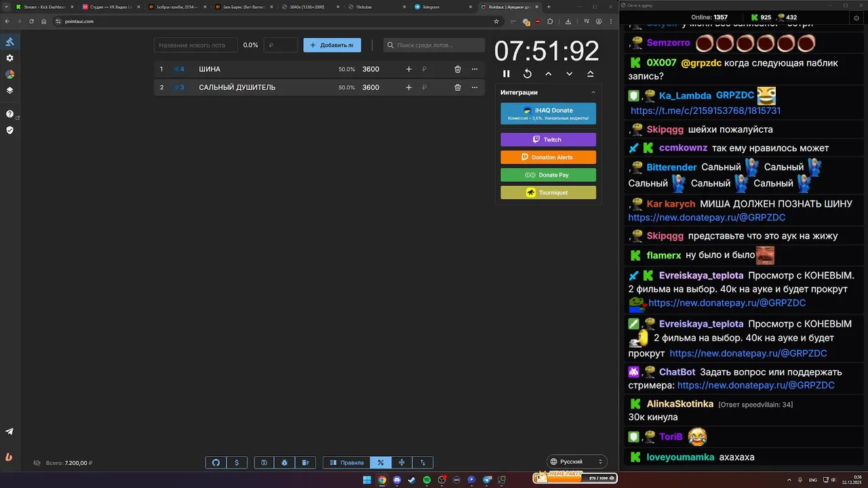Delete the ШИНА lot
This screenshot has width=868, height=488.
pyautogui.click(x=458, y=69)
